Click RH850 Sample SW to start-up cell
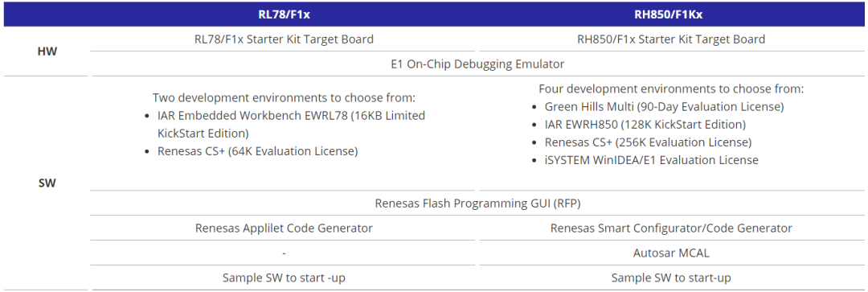This screenshot has width=868, height=292. tap(671, 278)
